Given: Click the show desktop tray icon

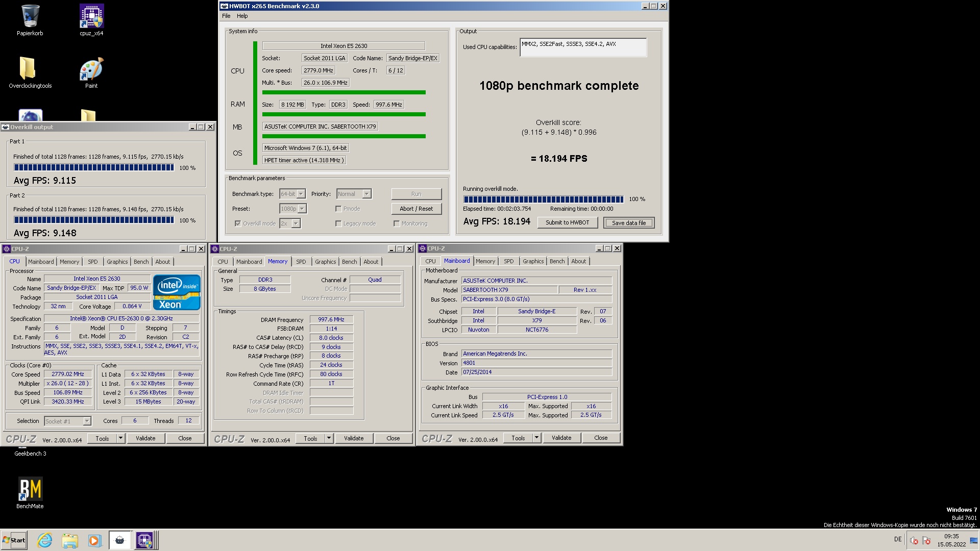Looking at the screenshot, I should tap(973, 541).
